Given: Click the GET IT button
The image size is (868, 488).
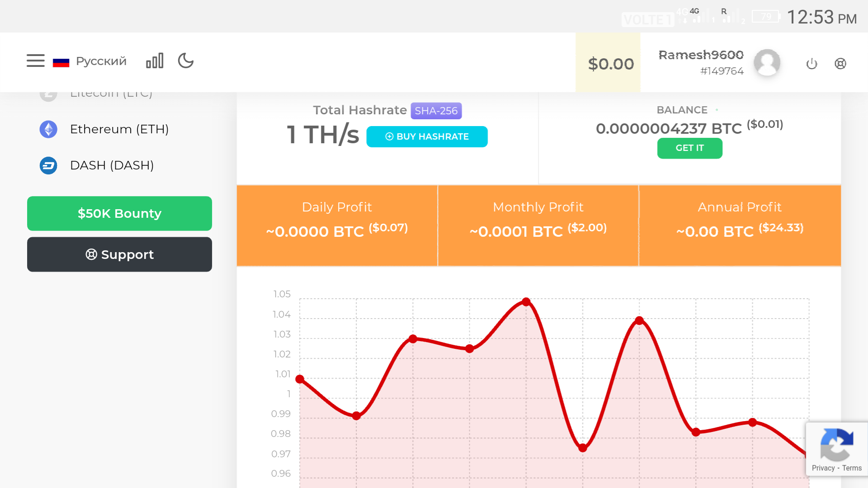Looking at the screenshot, I should pyautogui.click(x=689, y=148).
